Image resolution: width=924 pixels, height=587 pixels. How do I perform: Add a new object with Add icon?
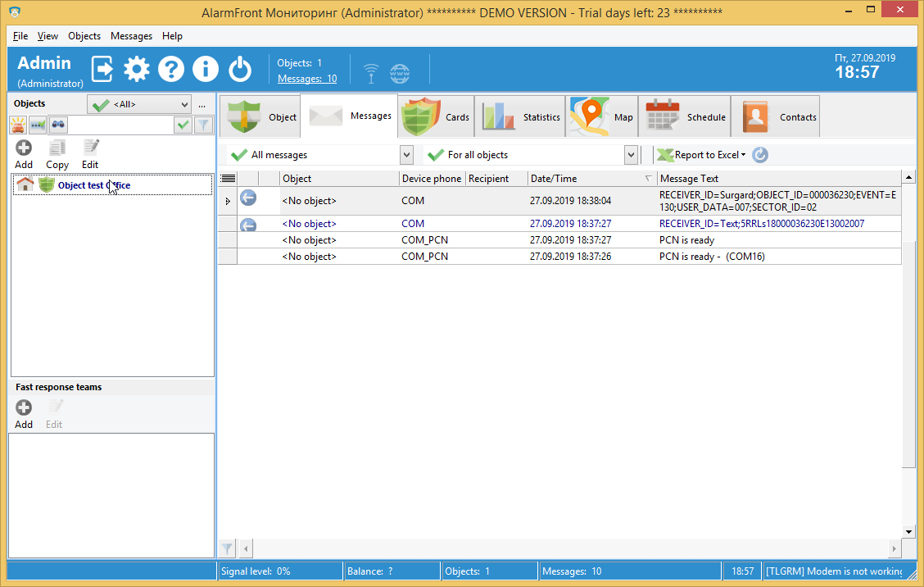point(24,155)
